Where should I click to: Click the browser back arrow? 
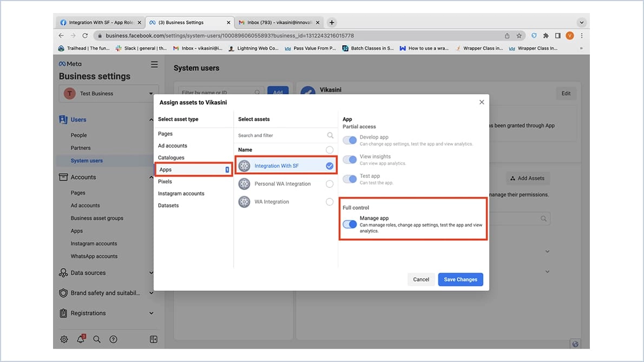tap(61, 36)
